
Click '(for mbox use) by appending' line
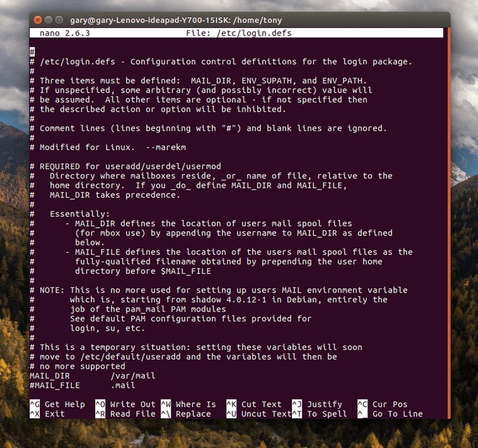pos(211,233)
